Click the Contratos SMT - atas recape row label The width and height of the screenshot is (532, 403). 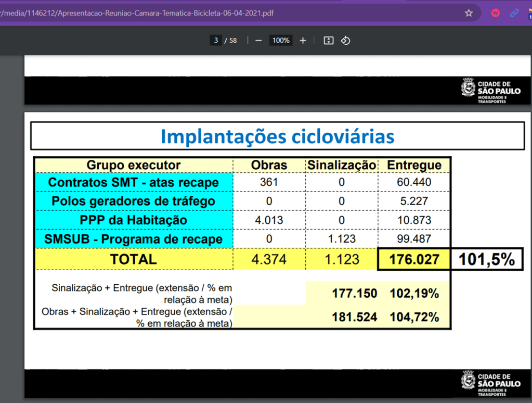tap(134, 183)
